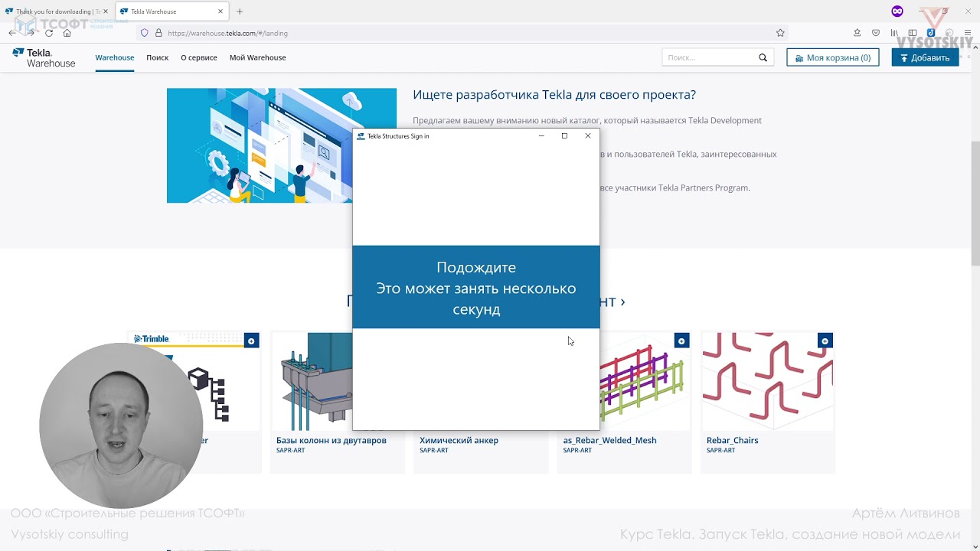Click Tekla Structures Sign in title icon
The height and width of the screenshot is (551, 980).
click(x=361, y=136)
